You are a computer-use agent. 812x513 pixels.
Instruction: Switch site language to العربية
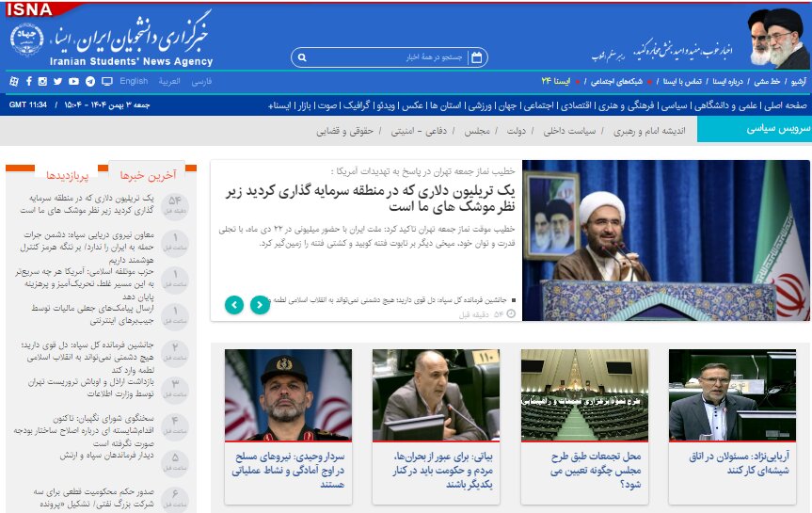click(x=169, y=82)
